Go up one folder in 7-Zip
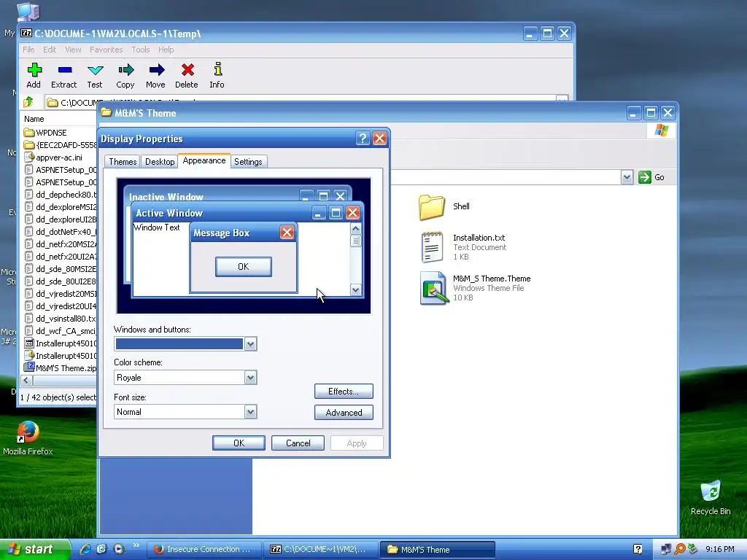The height and width of the screenshot is (560, 747). (x=28, y=102)
